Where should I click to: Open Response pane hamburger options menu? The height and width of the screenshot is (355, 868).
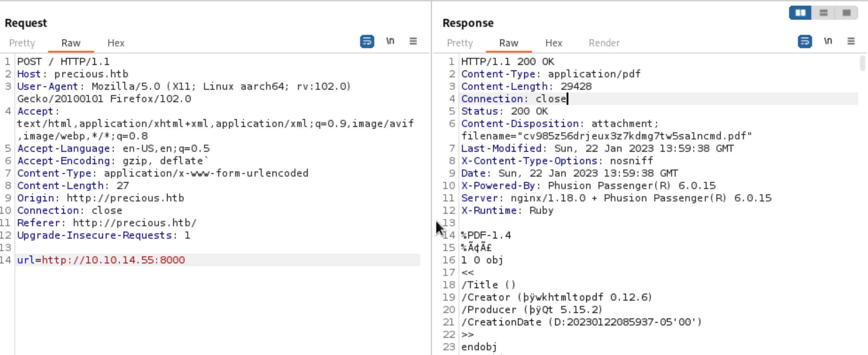coord(851,41)
